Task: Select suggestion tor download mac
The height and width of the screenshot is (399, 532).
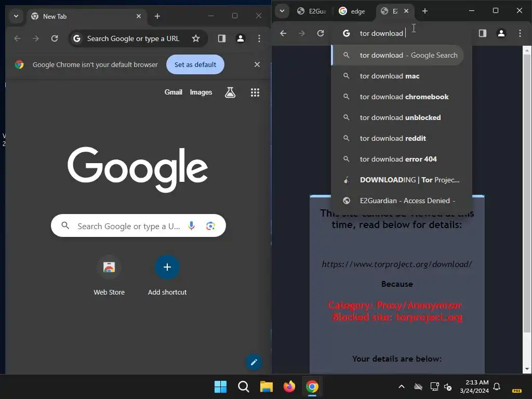Action: (402, 76)
